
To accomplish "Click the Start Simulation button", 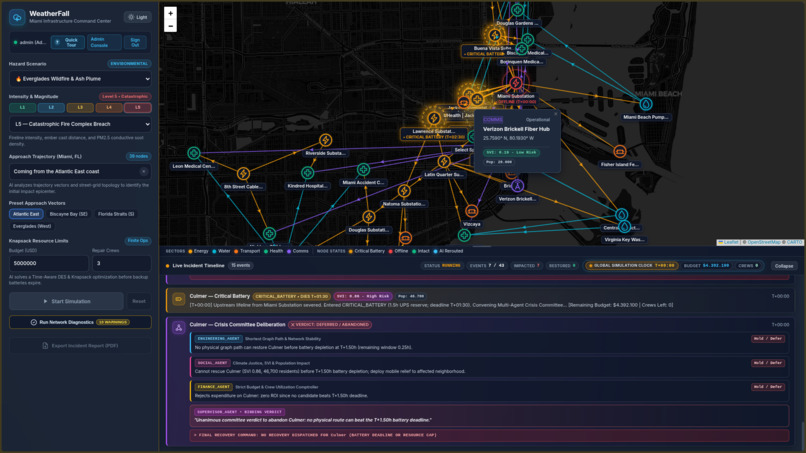I will click(x=66, y=301).
